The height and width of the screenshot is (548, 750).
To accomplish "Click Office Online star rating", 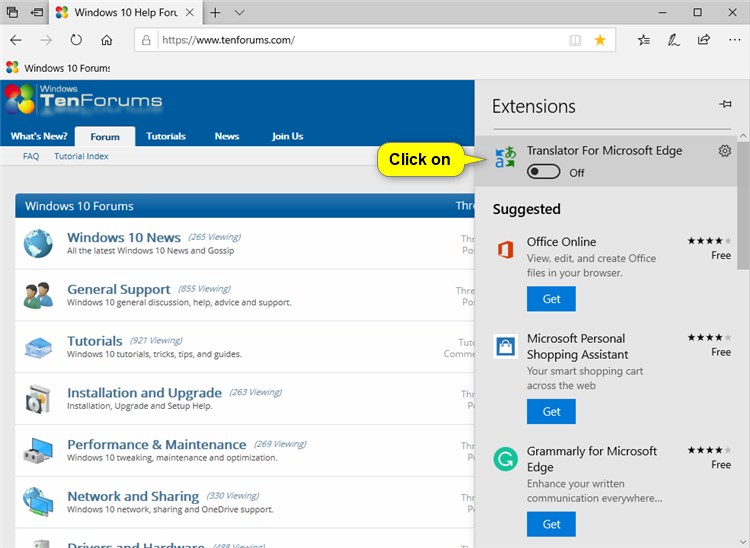I will point(709,241).
